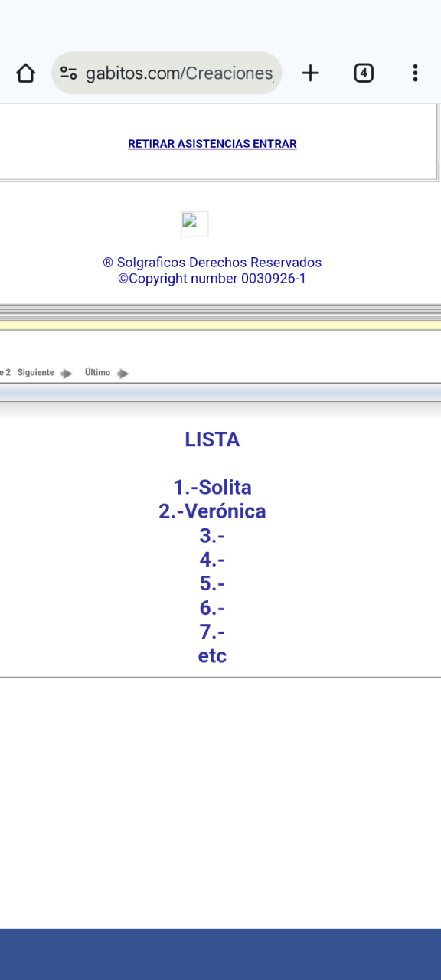This screenshot has width=441, height=980.
Task: Go to Último page link
Action: [x=97, y=373]
